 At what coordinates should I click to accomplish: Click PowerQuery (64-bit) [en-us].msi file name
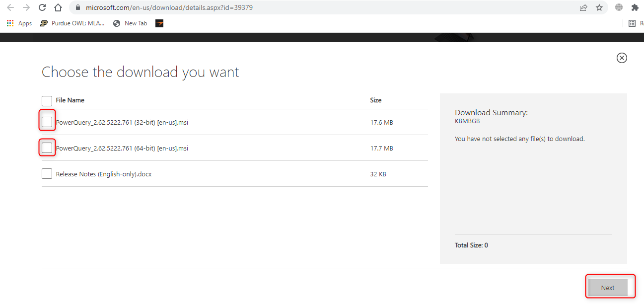[x=122, y=148]
